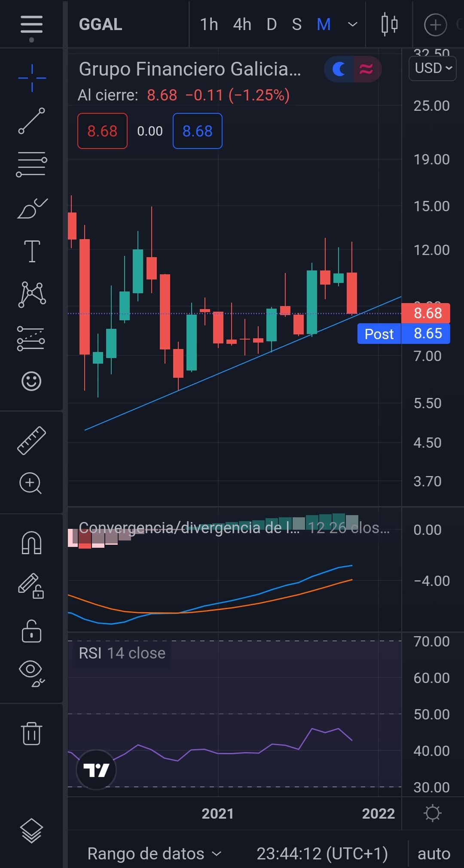464x868 pixels.
Task: Choose the ruler measure tool
Action: point(31,440)
